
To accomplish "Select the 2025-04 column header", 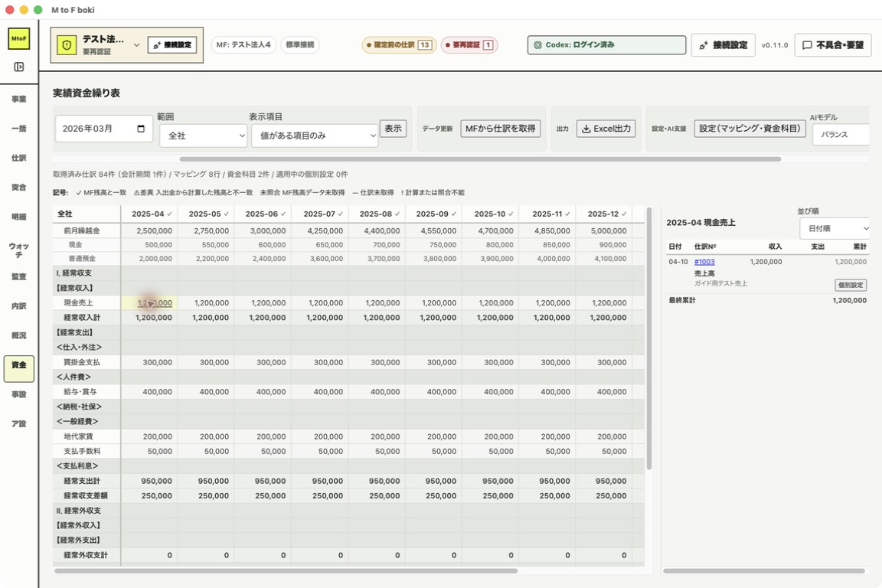I will [x=149, y=214].
